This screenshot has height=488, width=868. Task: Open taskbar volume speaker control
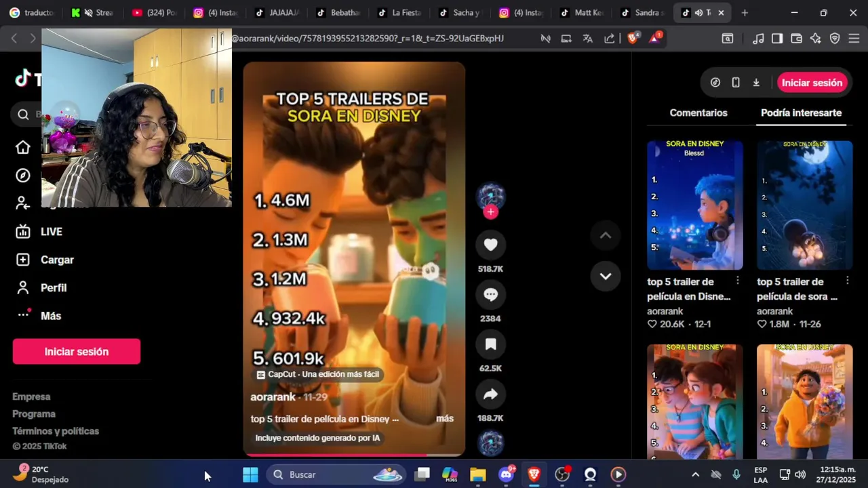800,474
